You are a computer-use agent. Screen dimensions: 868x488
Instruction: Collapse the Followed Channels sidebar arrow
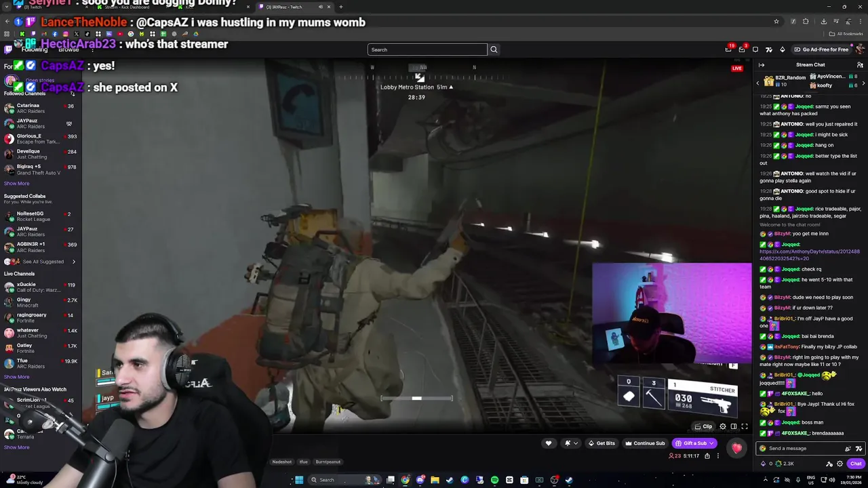tap(73, 94)
